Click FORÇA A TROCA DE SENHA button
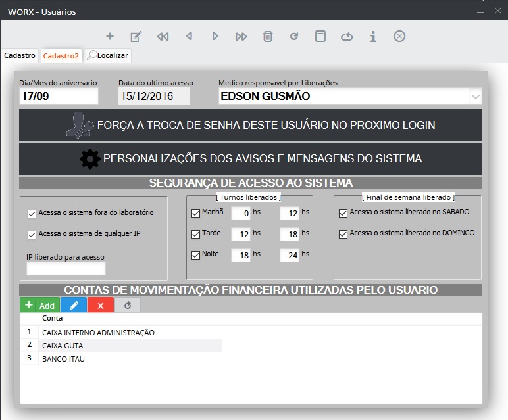The width and height of the screenshot is (508, 420). [251, 126]
